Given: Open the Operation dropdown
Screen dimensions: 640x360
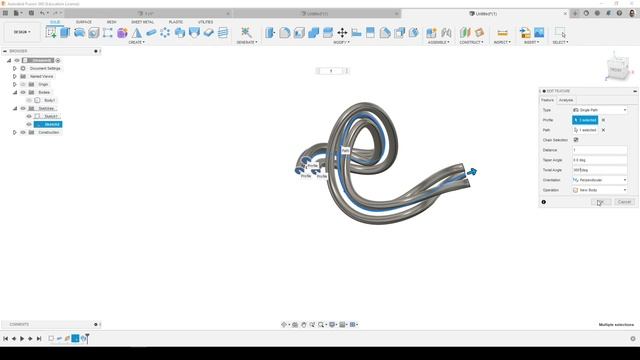Looking at the screenshot, I should [600, 190].
